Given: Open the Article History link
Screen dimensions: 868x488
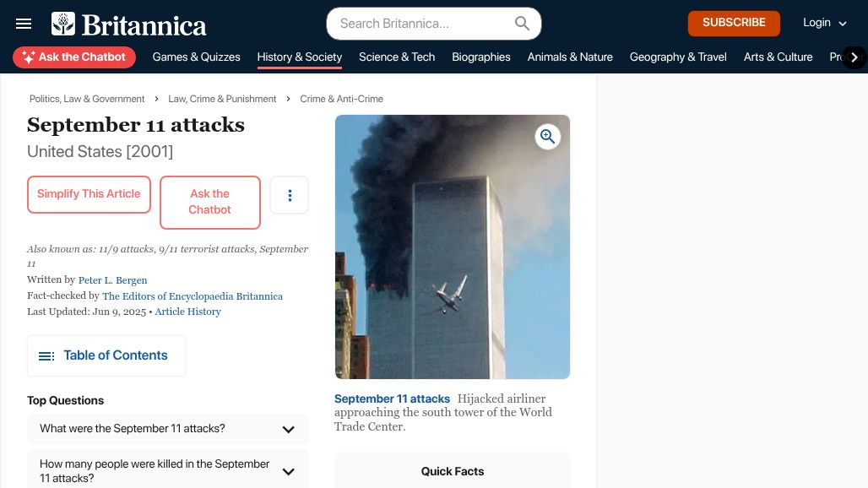Looking at the screenshot, I should pyautogui.click(x=187, y=312).
